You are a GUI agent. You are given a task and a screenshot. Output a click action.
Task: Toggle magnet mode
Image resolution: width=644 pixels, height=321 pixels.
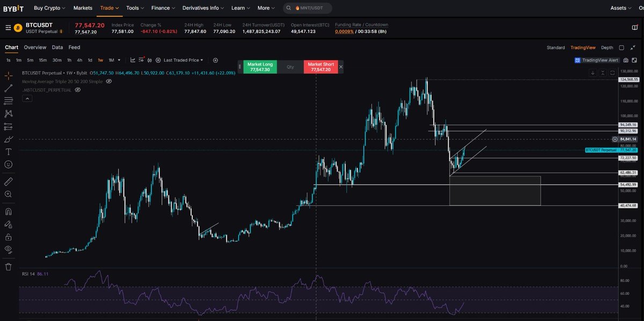[9, 211]
